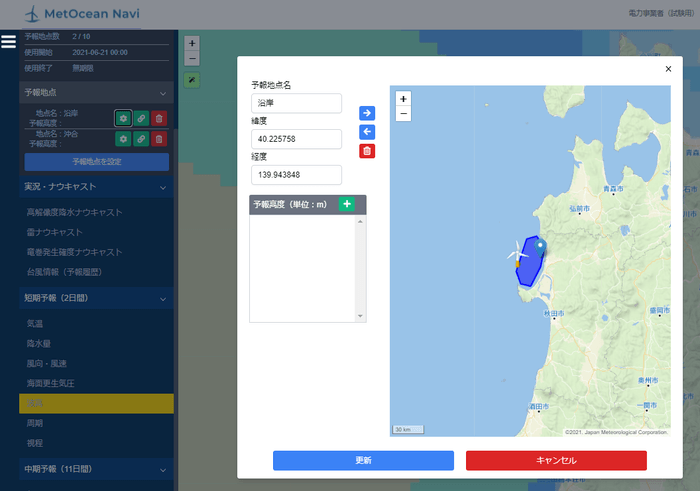
Task: Zoom out on the dialog map
Action: (403, 114)
